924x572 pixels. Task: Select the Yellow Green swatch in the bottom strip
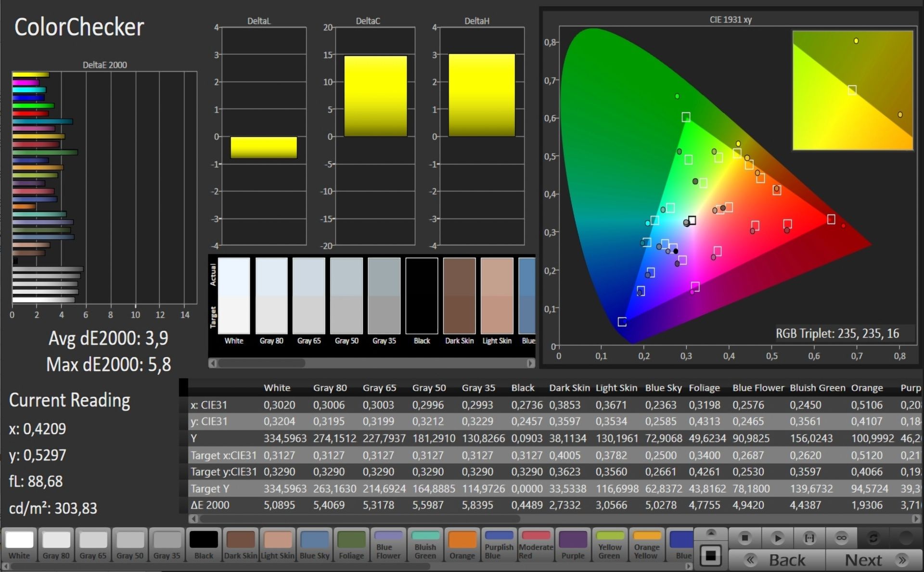(x=610, y=545)
